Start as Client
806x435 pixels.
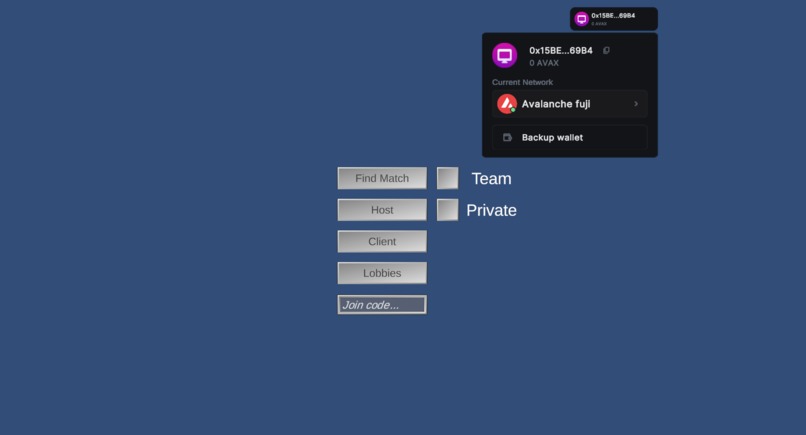coord(382,242)
